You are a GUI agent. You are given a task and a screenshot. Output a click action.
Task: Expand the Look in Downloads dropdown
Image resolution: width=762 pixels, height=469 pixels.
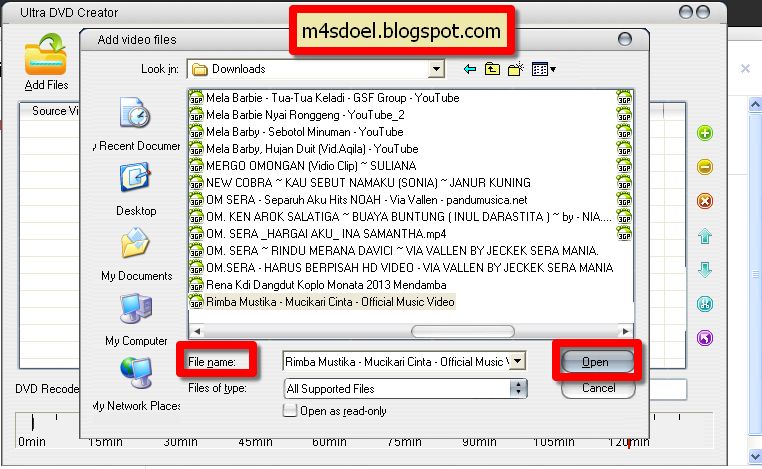[x=436, y=69]
